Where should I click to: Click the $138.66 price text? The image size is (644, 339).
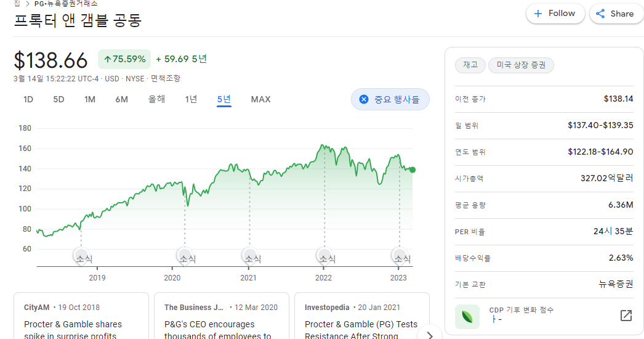coord(50,60)
